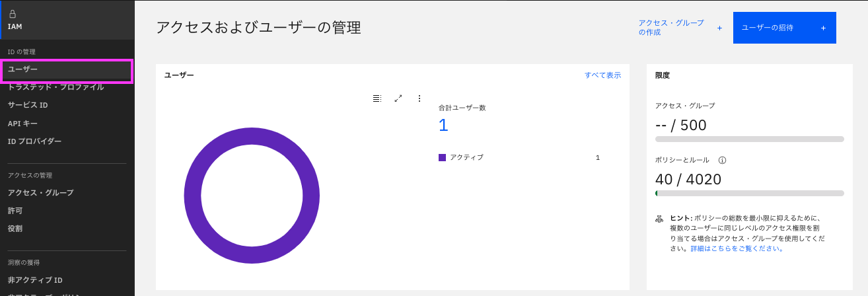Image resolution: width=868 pixels, height=296 pixels.
Task: Click the plus icon beside アクセス・グループの作成
Action: point(719,28)
